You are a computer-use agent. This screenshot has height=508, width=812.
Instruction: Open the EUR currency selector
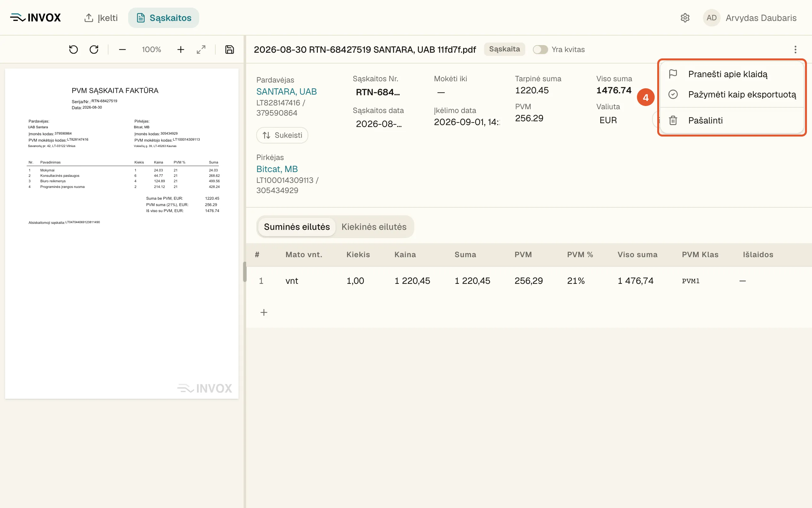point(608,120)
